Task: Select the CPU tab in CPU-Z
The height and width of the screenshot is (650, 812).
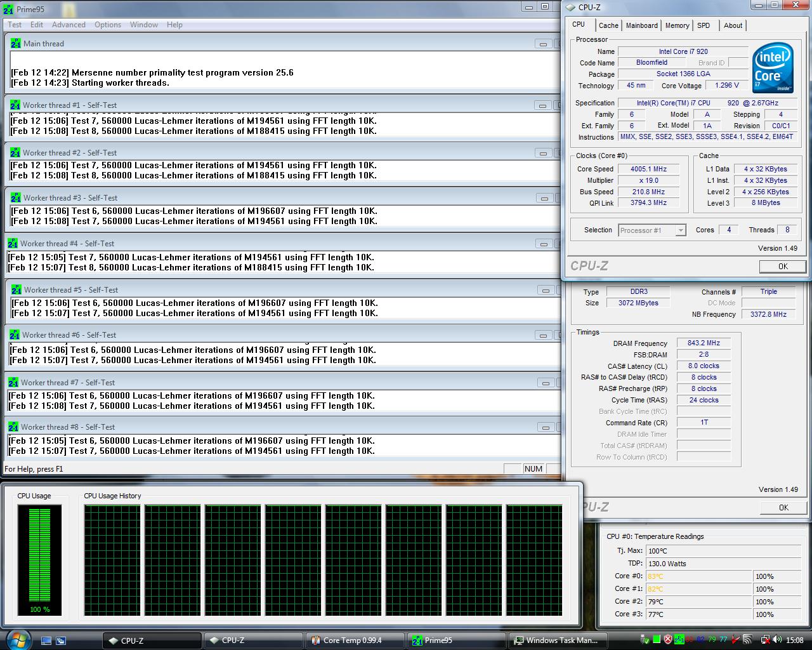Action: pos(579,24)
